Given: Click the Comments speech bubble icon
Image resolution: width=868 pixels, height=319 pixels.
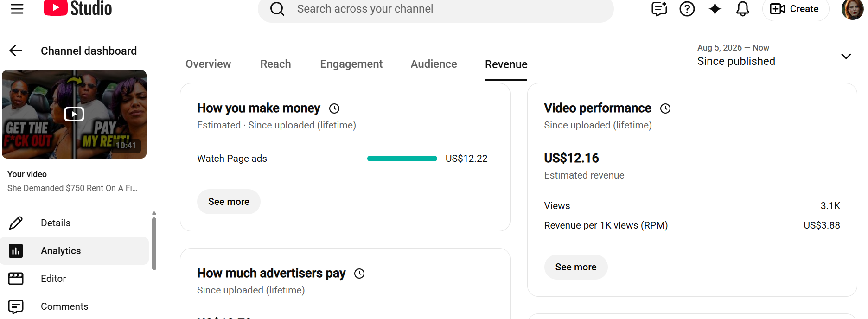Looking at the screenshot, I should pos(16,306).
